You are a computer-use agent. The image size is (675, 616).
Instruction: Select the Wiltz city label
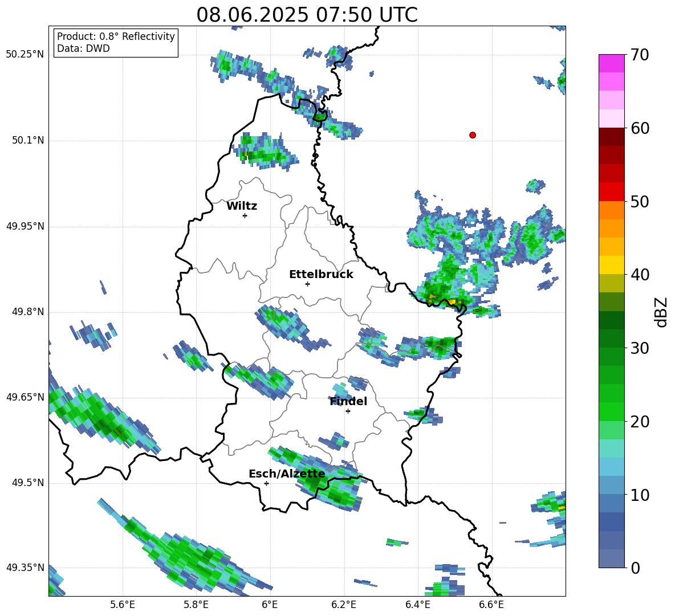tap(242, 206)
